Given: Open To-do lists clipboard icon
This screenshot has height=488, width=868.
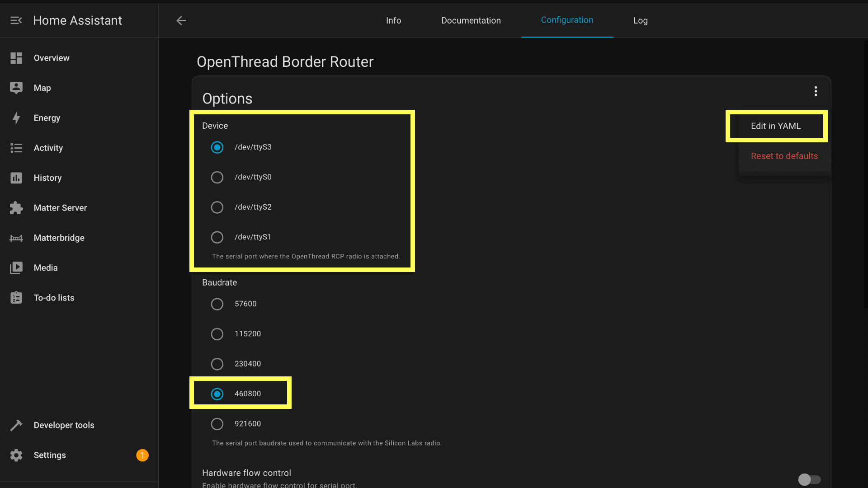Looking at the screenshot, I should coord(16,298).
